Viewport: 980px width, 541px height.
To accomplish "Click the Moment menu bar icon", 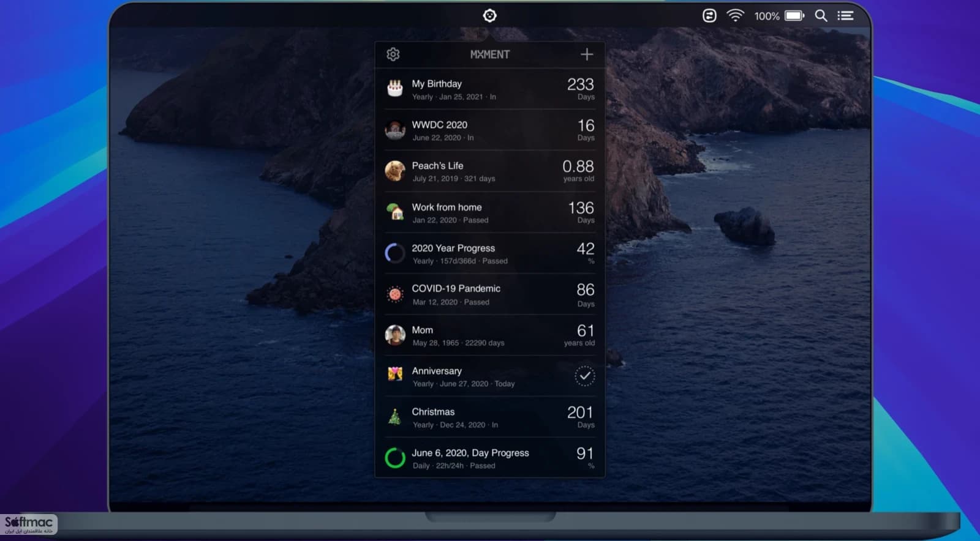I will tap(489, 15).
